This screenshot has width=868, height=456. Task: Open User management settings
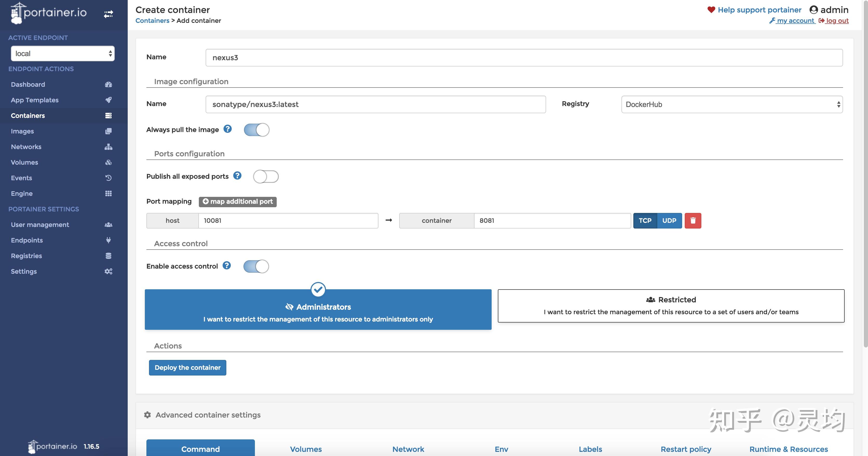click(x=40, y=224)
